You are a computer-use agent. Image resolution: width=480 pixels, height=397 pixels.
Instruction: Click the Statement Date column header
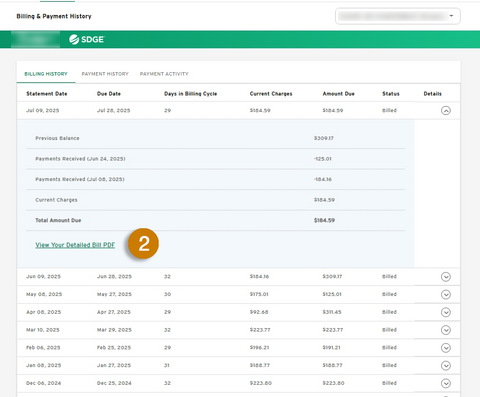click(x=47, y=94)
